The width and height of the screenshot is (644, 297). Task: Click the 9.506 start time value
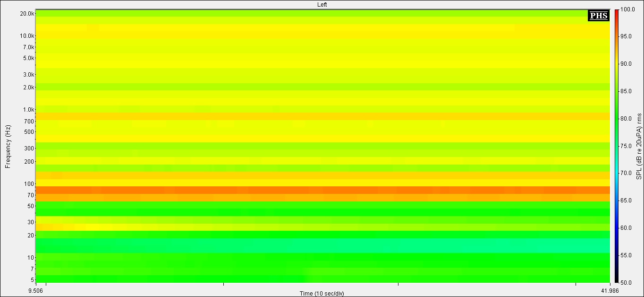(x=37, y=290)
